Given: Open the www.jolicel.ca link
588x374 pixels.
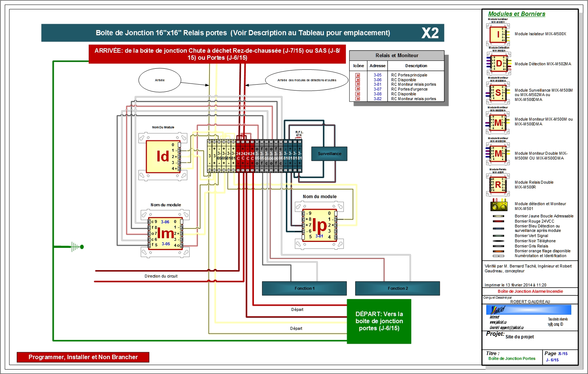Looking at the screenshot, I should point(498,322).
